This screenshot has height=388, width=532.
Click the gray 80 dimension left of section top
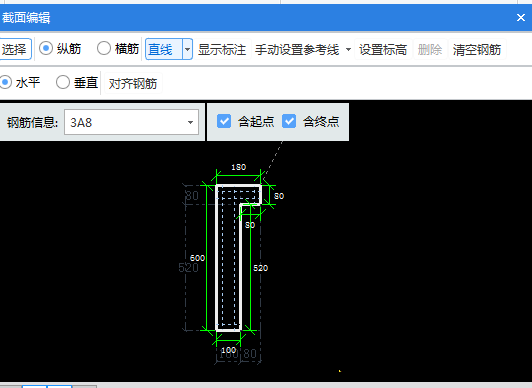click(x=192, y=196)
